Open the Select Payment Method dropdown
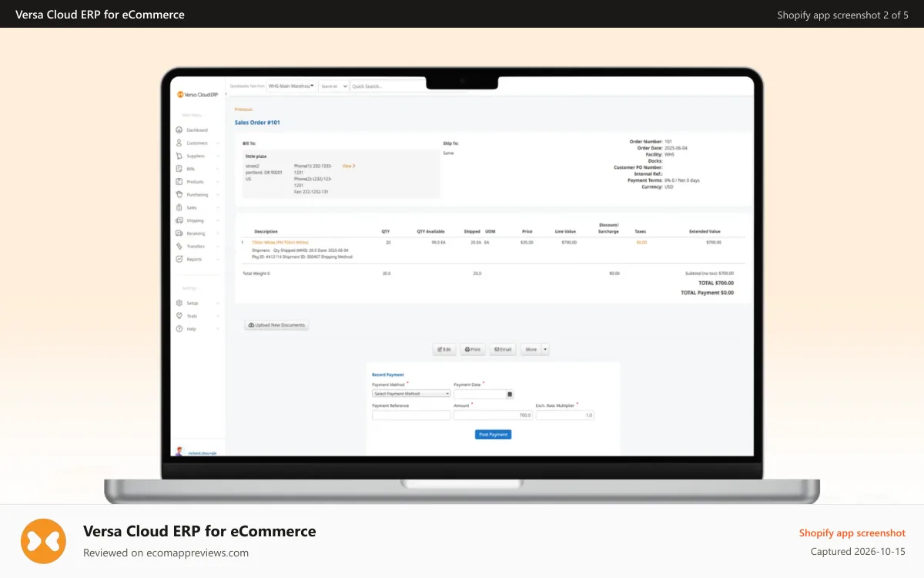The width and height of the screenshot is (924, 578). point(411,394)
